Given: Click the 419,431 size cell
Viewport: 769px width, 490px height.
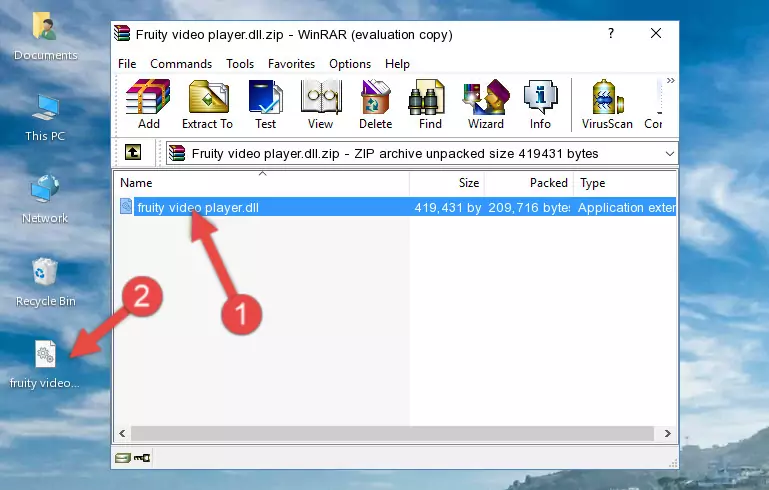Looking at the screenshot, I should point(447,207).
